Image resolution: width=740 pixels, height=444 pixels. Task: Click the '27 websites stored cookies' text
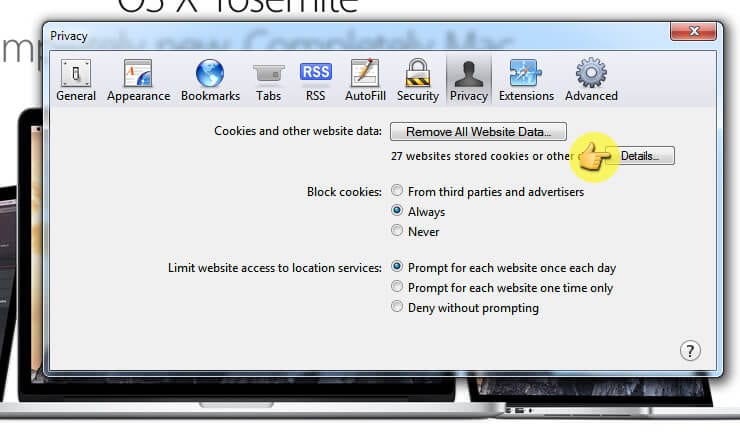pyautogui.click(x=482, y=156)
